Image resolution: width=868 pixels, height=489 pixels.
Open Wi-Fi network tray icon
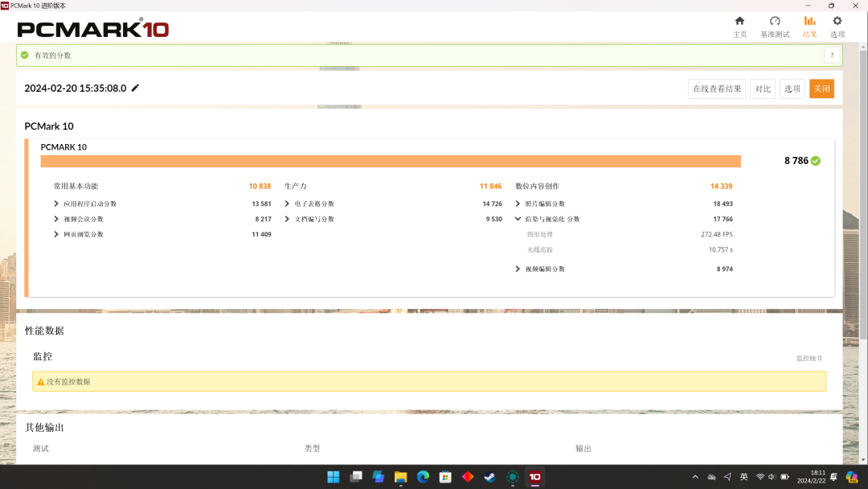(x=760, y=477)
